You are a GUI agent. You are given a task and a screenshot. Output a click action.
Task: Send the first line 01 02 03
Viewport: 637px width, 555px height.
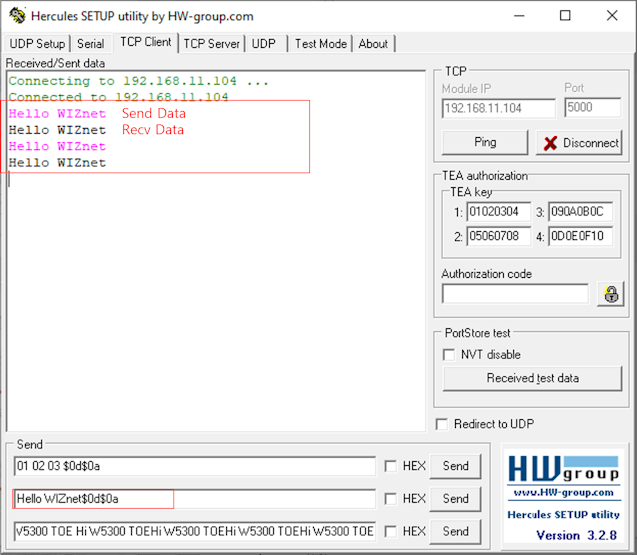point(455,466)
